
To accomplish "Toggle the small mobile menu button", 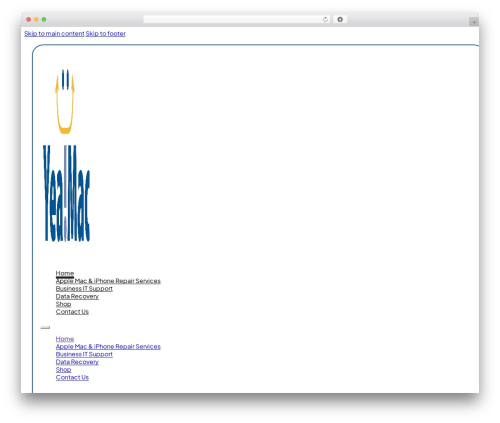I will tap(45, 327).
